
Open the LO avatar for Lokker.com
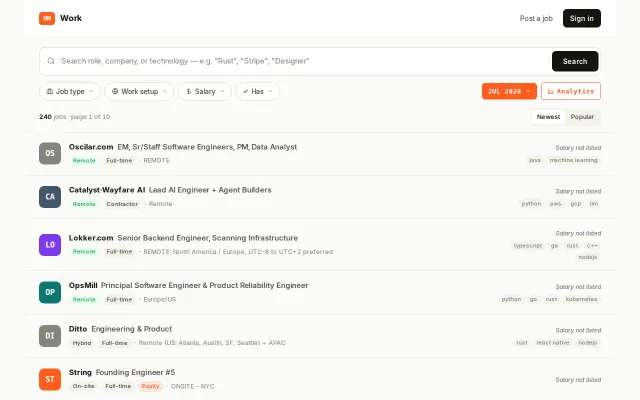[x=50, y=245]
